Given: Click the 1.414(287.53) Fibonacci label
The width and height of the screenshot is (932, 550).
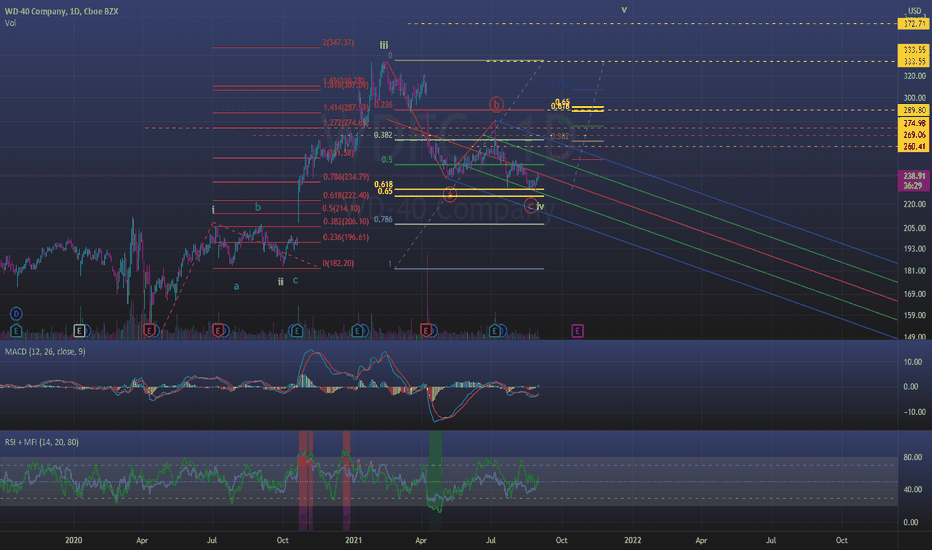Looking at the screenshot, I should pyautogui.click(x=346, y=108).
